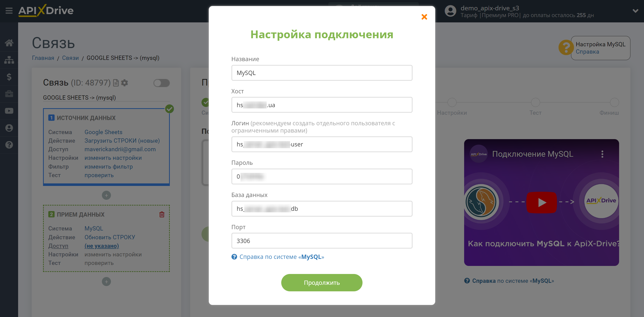Open the connections sitemap sidebar icon
The height and width of the screenshot is (317, 644).
click(x=9, y=60)
